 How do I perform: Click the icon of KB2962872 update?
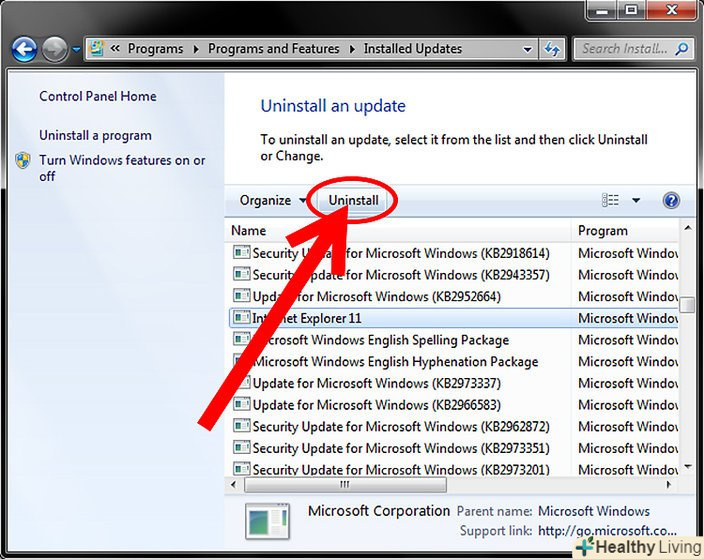click(241, 425)
